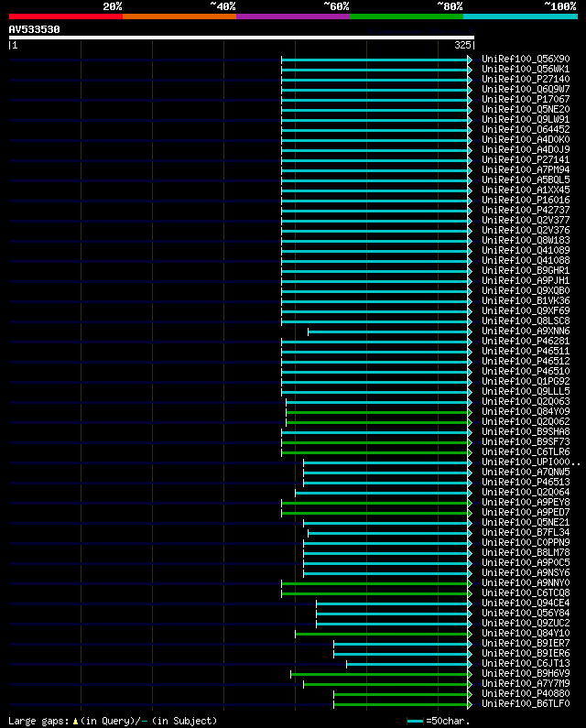Click the query end position 325
Screen dimensions: 586x728
pyautogui.click(x=463, y=45)
